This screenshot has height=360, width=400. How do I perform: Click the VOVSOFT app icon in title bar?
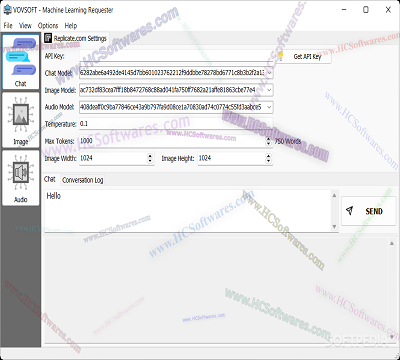pos(7,10)
